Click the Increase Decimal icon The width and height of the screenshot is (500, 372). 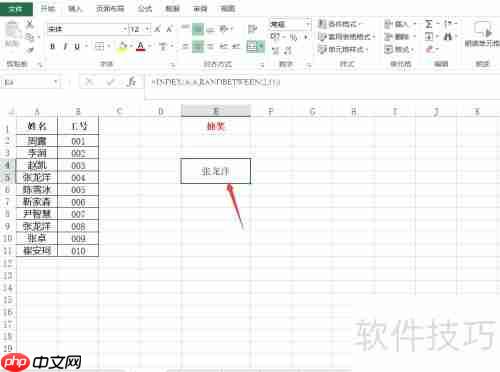point(276,50)
